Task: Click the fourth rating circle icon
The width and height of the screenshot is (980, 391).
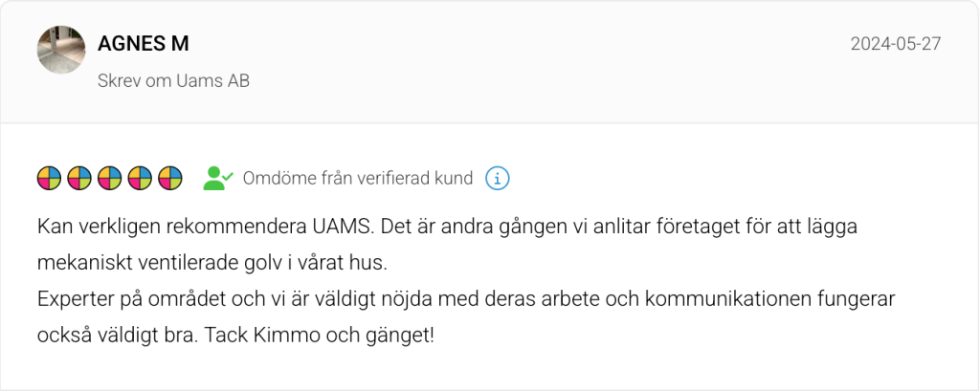Action: pyautogui.click(x=140, y=178)
